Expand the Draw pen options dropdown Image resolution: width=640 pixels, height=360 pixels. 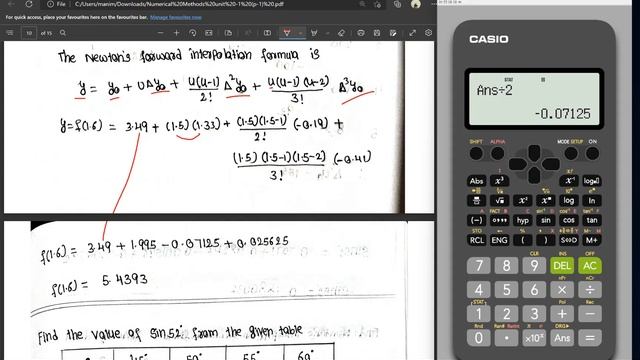(x=300, y=33)
